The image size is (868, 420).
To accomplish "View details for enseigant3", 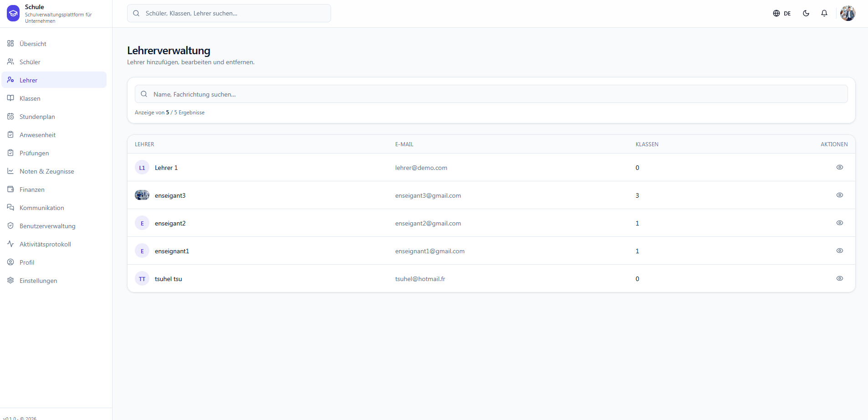I will [x=840, y=195].
